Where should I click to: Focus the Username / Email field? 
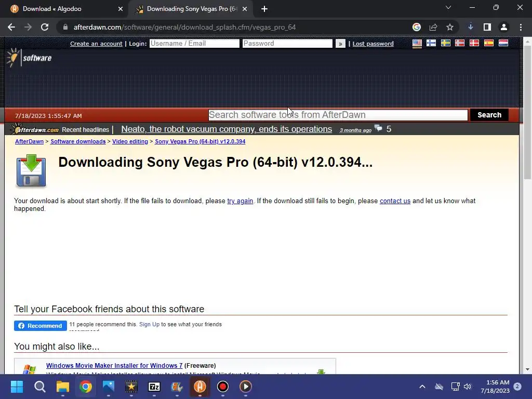(x=194, y=44)
